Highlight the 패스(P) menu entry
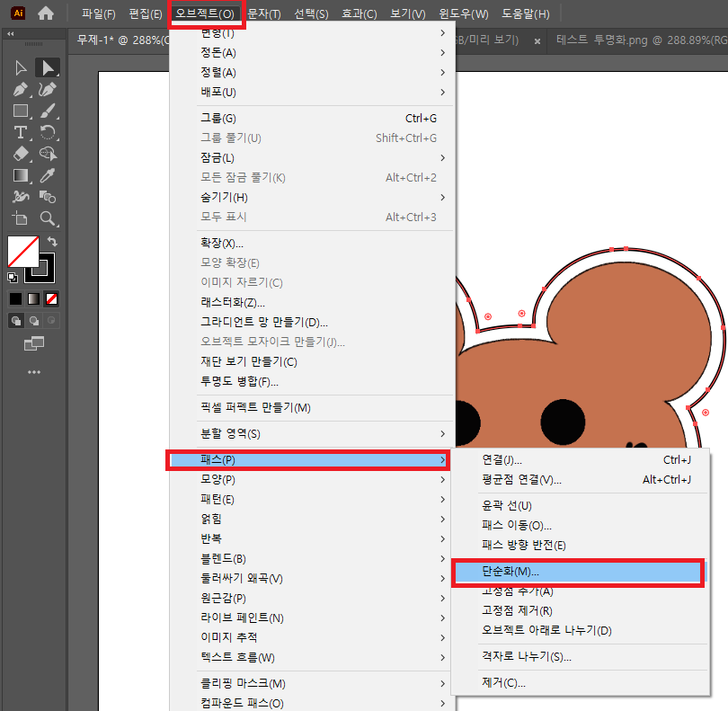This screenshot has width=728, height=711. pyautogui.click(x=307, y=459)
